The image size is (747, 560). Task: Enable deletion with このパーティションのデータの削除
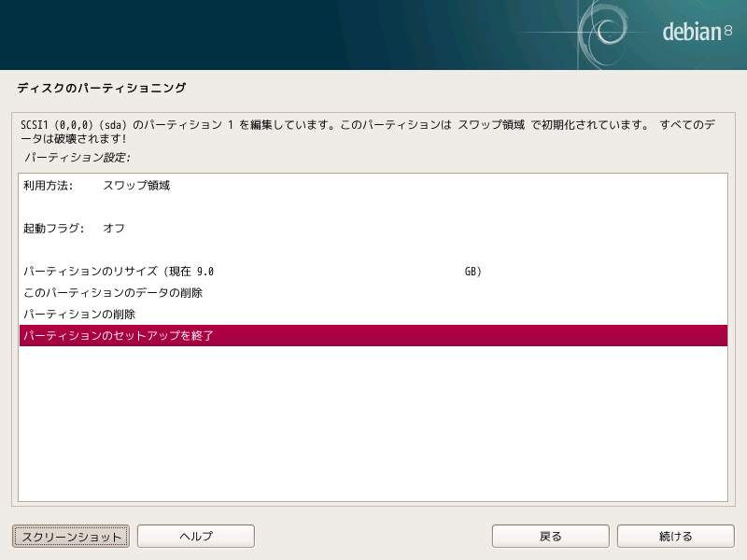point(114,292)
